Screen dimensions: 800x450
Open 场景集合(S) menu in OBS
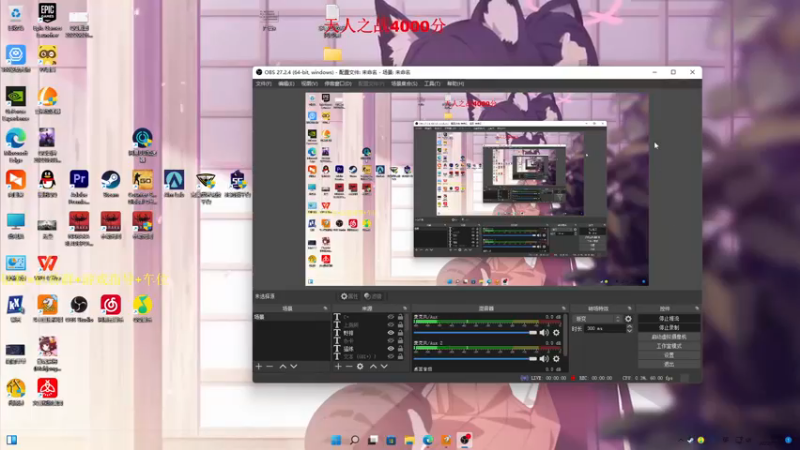tap(404, 84)
